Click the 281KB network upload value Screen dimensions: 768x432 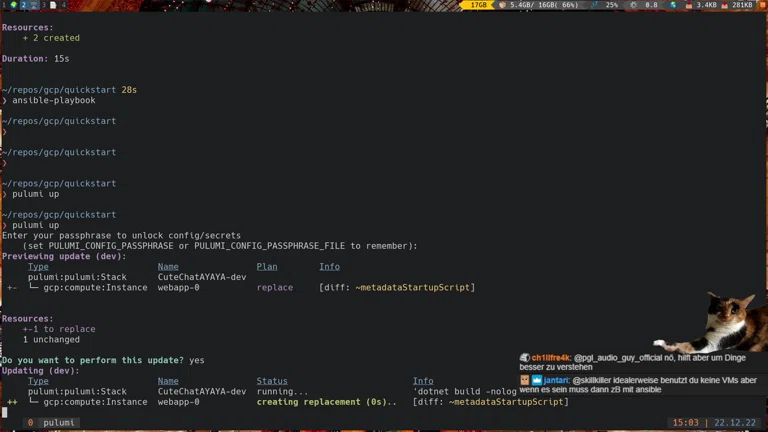(x=743, y=5)
